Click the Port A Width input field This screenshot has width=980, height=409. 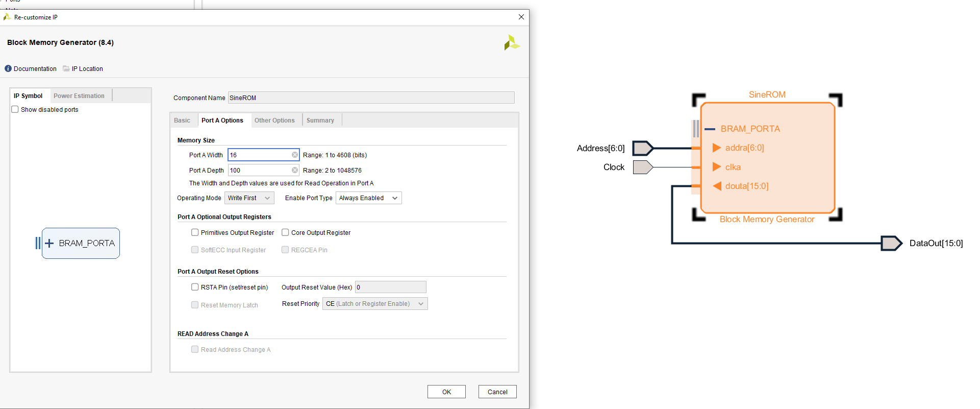[263, 155]
